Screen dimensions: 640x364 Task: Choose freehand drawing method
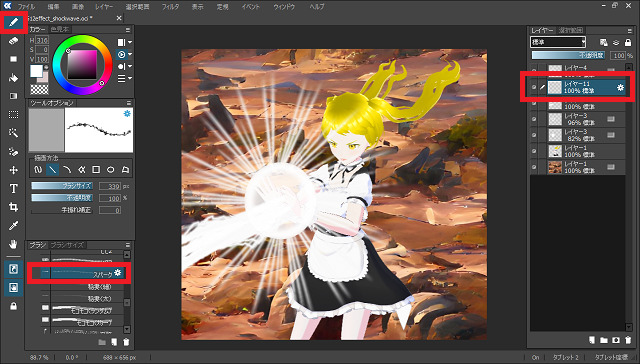pyautogui.click(x=38, y=169)
